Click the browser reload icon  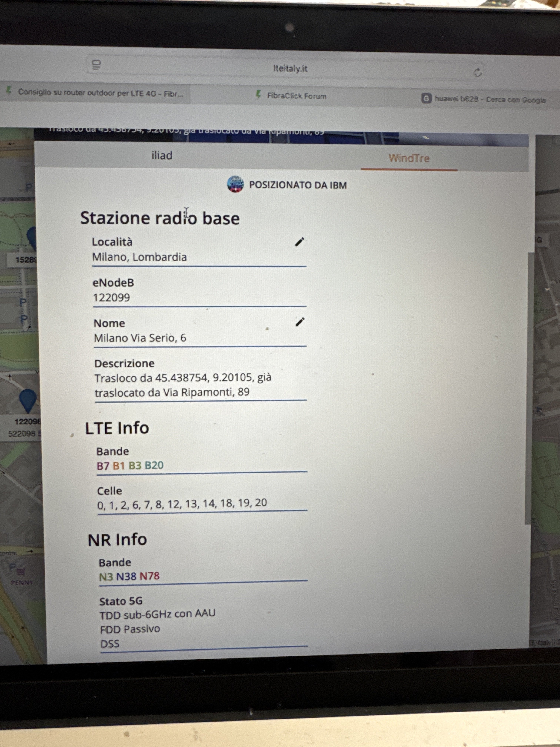(x=477, y=72)
